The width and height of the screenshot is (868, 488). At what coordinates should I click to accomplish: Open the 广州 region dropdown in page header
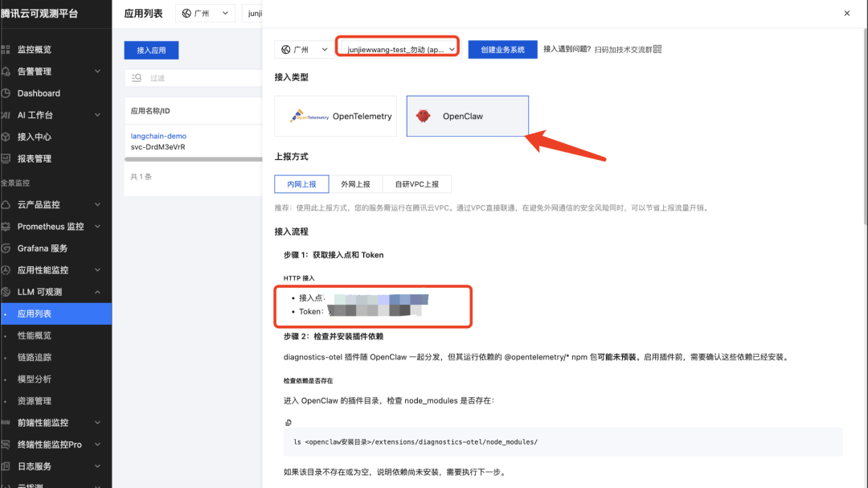tap(206, 14)
